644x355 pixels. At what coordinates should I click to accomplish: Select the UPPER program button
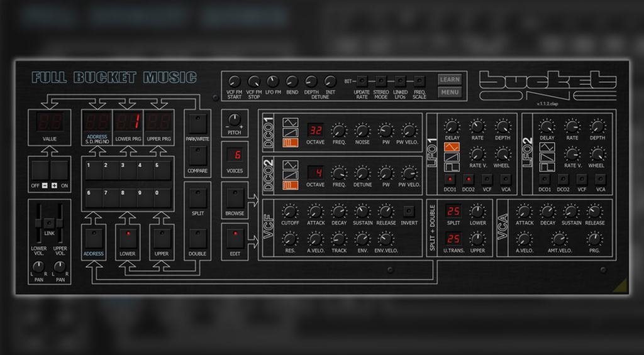pyautogui.click(x=162, y=238)
